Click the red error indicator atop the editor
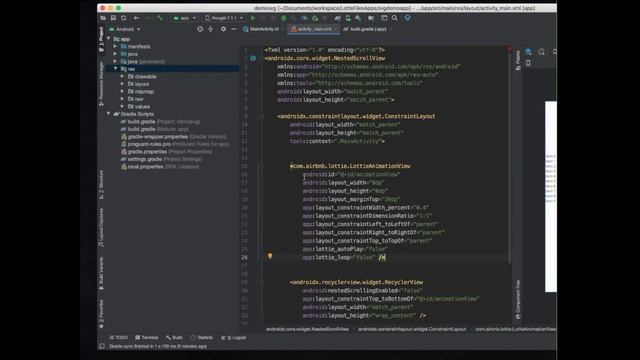 [x=509, y=49]
